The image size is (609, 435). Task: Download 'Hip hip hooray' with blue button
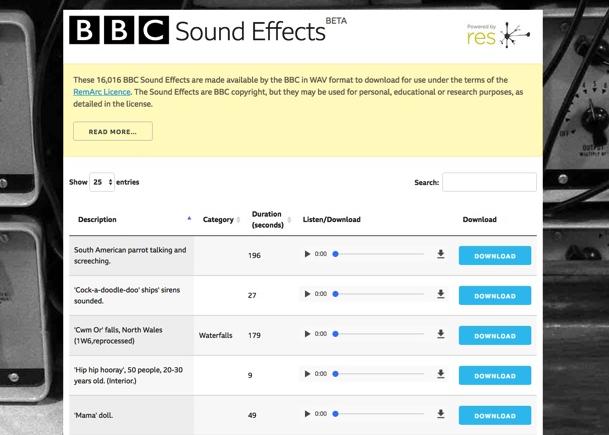point(495,376)
